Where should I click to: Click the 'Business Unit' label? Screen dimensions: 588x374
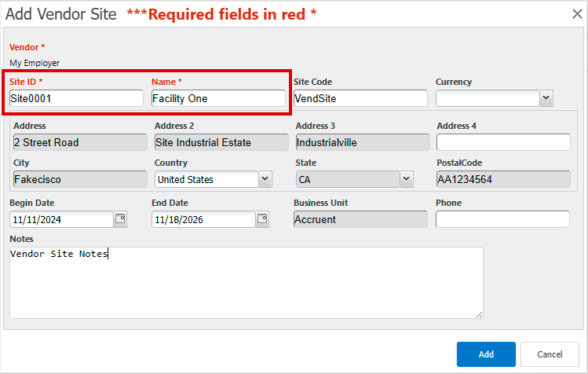320,203
